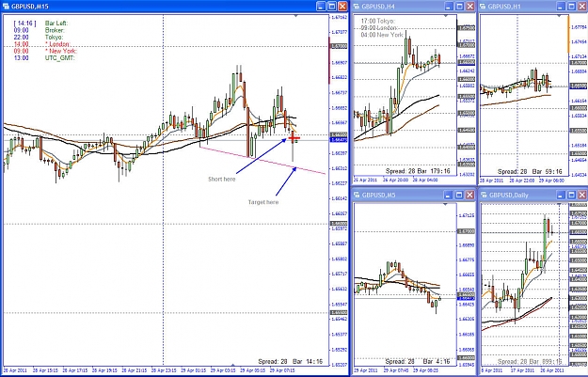Minimize the GBPUSD,H1 chart window
Viewport: 588px width, 377px height.
pos(561,6)
